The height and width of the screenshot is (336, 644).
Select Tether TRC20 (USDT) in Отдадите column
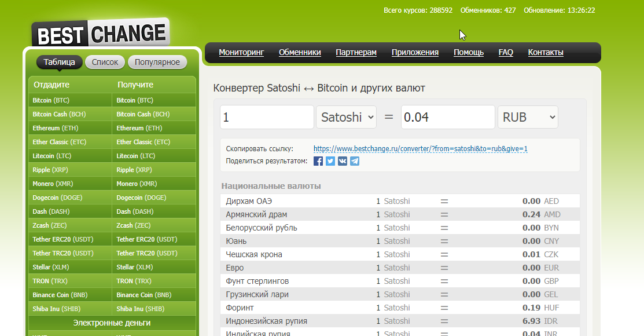(70, 253)
